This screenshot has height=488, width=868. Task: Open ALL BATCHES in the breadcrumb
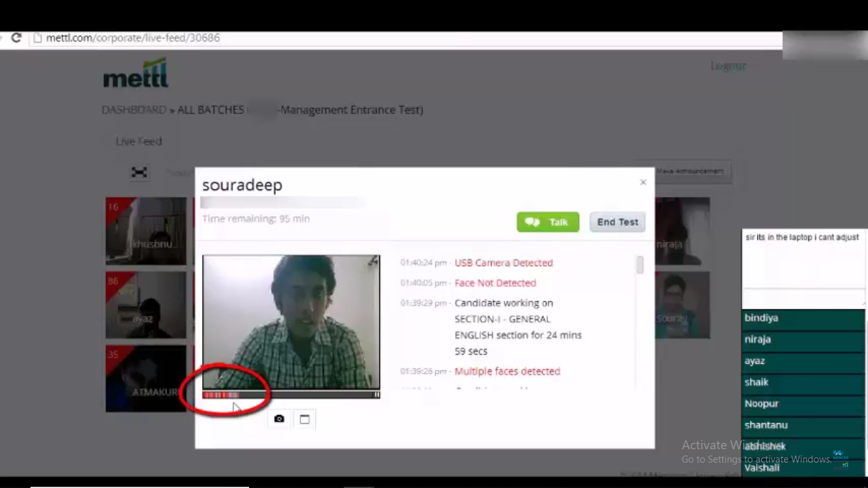[210, 109]
